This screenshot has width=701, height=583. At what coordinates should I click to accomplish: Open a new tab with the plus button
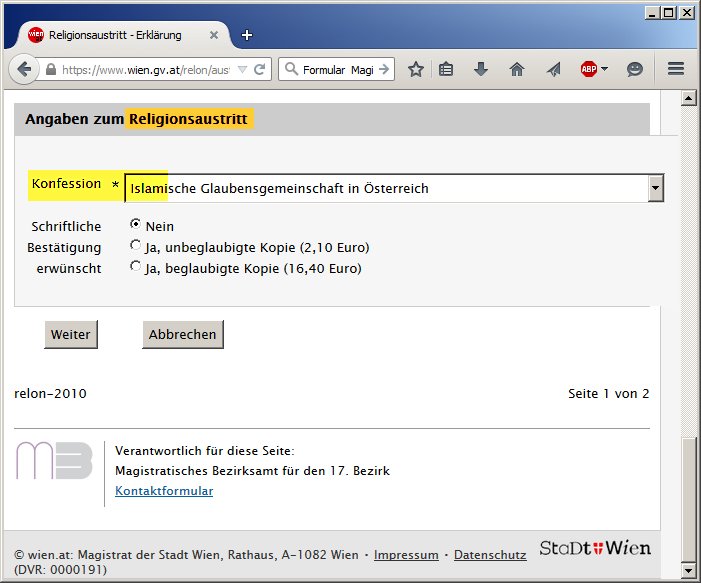[247, 35]
